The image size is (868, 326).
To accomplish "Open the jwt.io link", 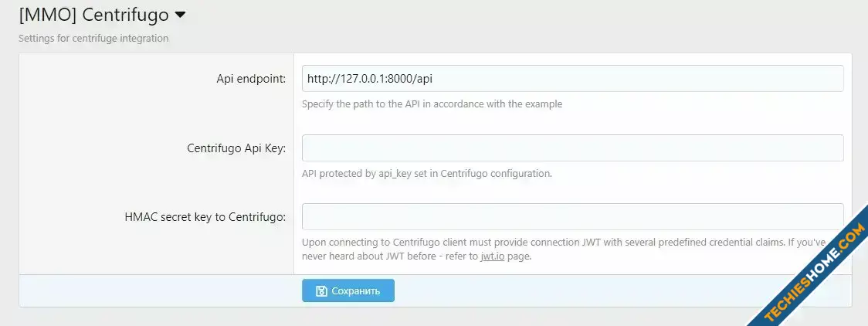I will (492, 256).
